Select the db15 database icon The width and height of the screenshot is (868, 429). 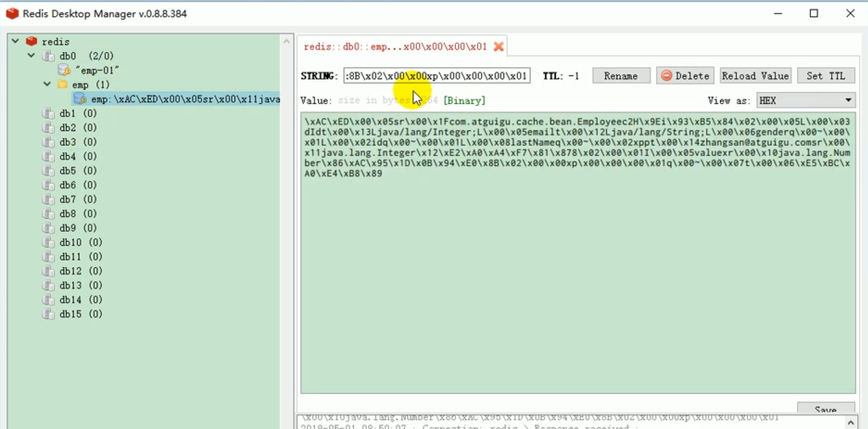click(x=49, y=314)
